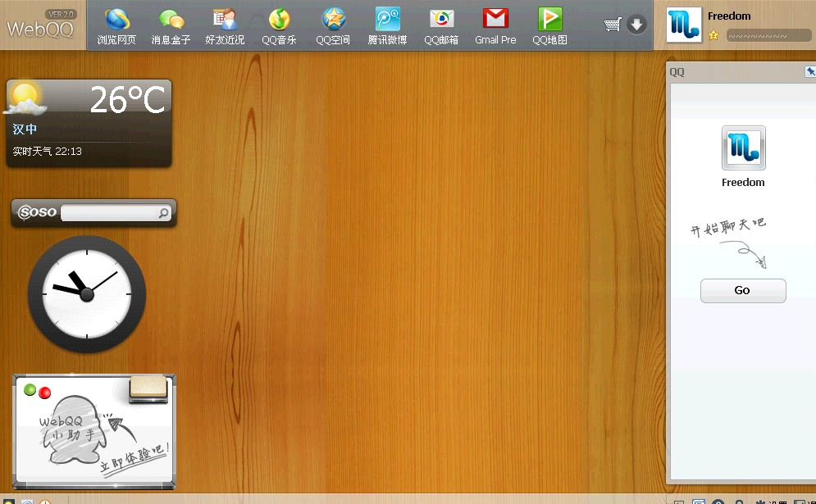Click the sun weather icon in the widget
This screenshot has width=816, height=504.
pyautogui.click(x=25, y=98)
